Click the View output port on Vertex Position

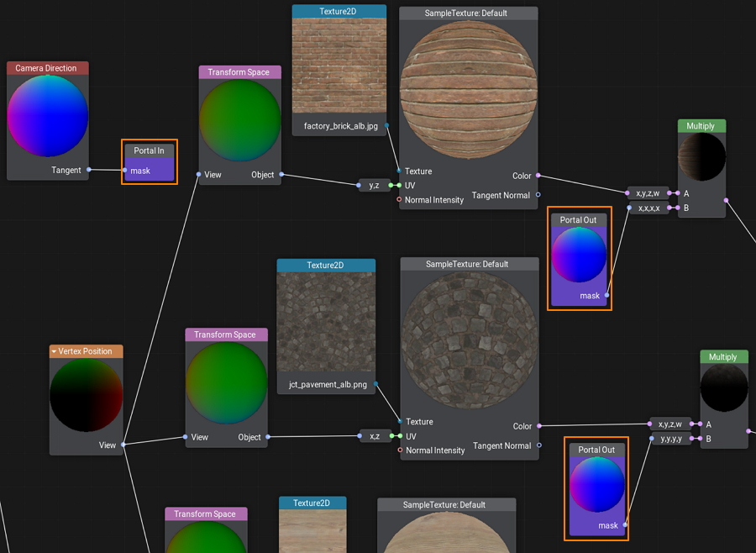pyautogui.click(x=123, y=445)
